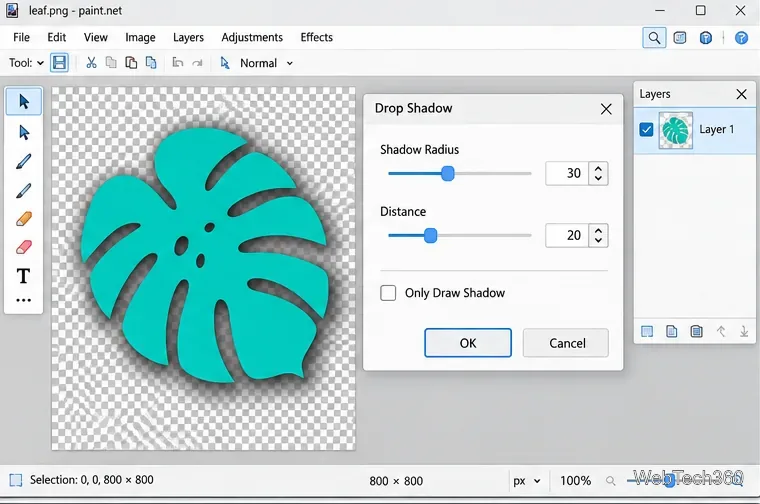The height and width of the screenshot is (504, 760).
Task: Open more tools ellipsis in toolbox
Action: 23,300
